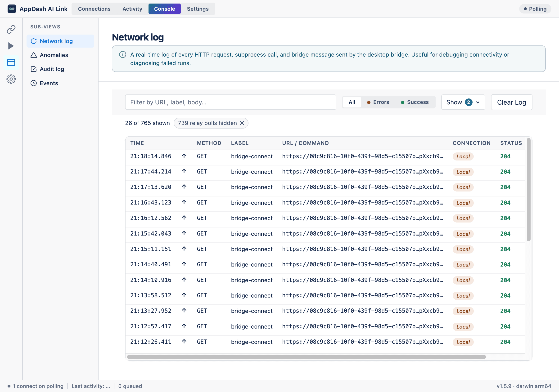Click the Polling status pill

(x=535, y=9)
